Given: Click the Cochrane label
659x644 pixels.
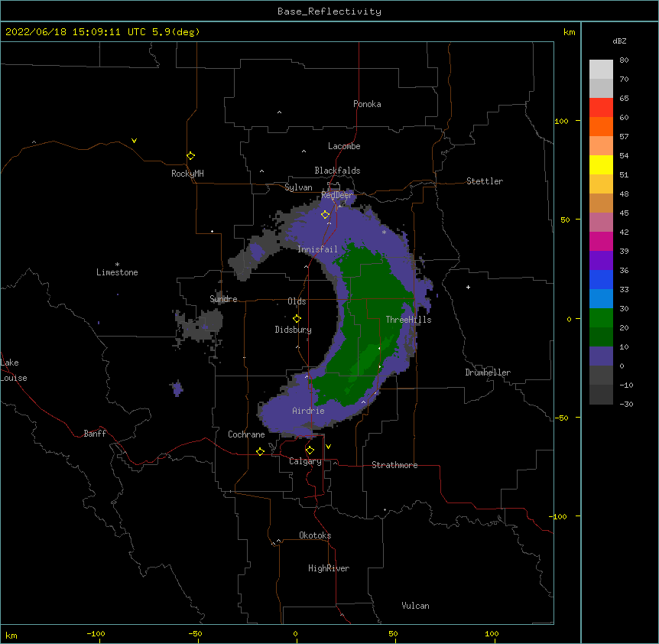Looking at the screenshot, I should click(x=246, y=434).
